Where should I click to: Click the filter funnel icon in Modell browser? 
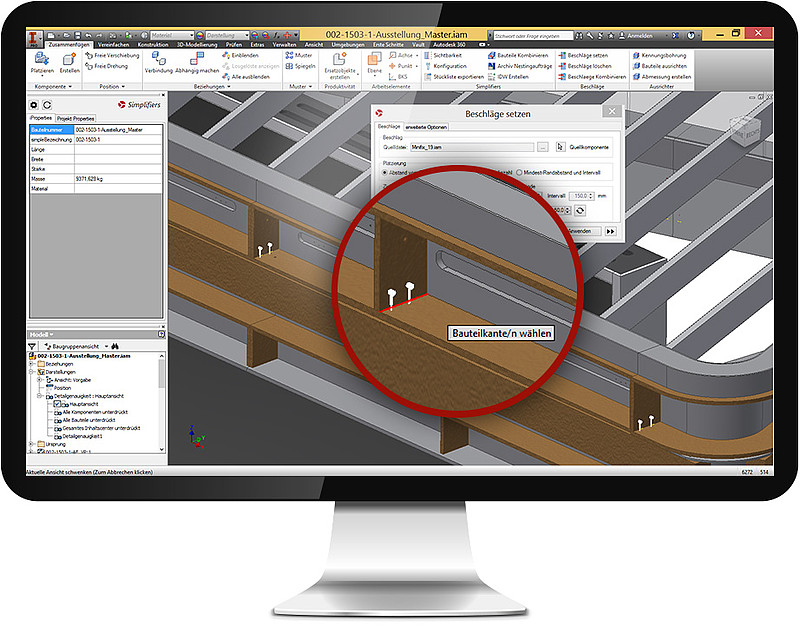pos(32,346)
